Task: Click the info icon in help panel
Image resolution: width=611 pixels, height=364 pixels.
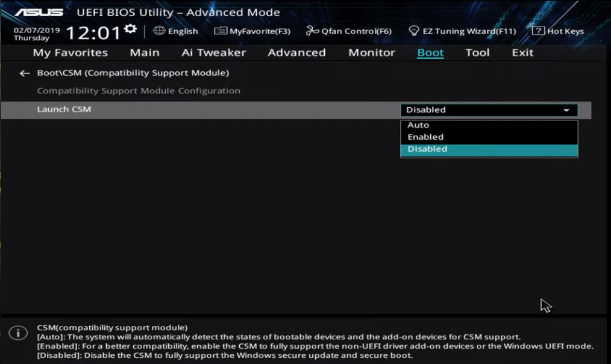Action: point(18,333)
